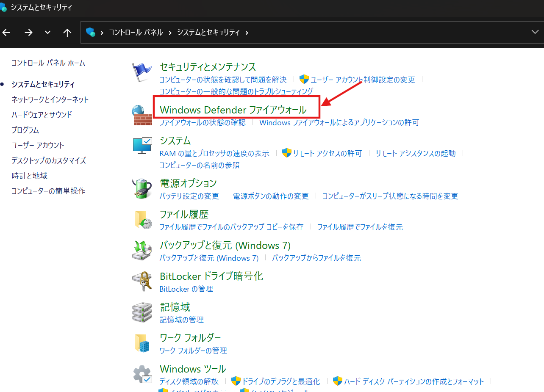Click the BitLocker lock and keys icon

(x=142, y=281)
